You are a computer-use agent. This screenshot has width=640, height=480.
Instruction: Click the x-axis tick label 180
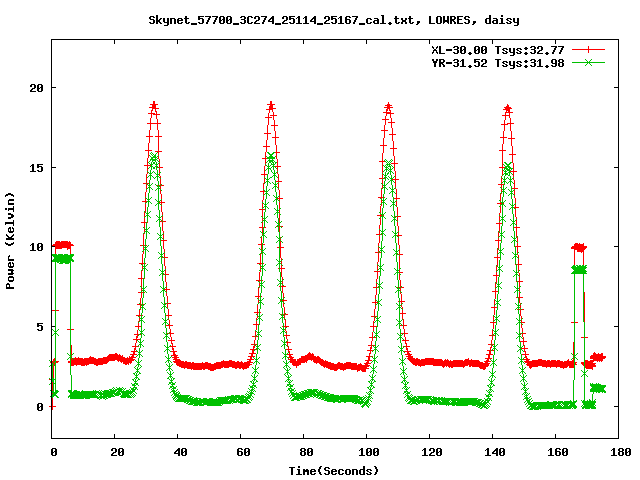[x=620, y=452]
